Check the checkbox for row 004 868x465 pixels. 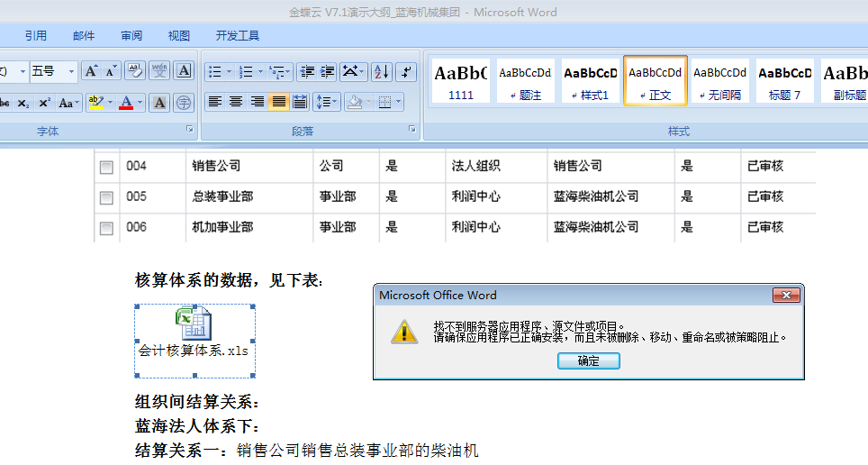tap(106, 167)
